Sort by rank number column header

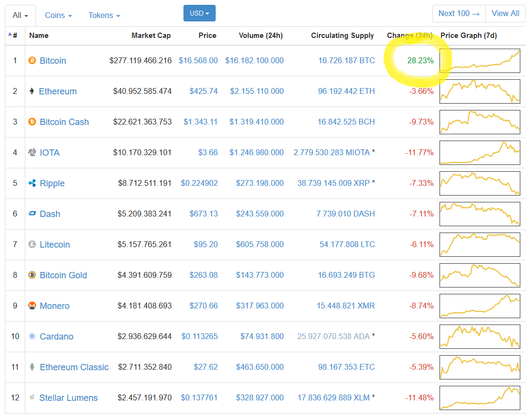click(15, 36)
